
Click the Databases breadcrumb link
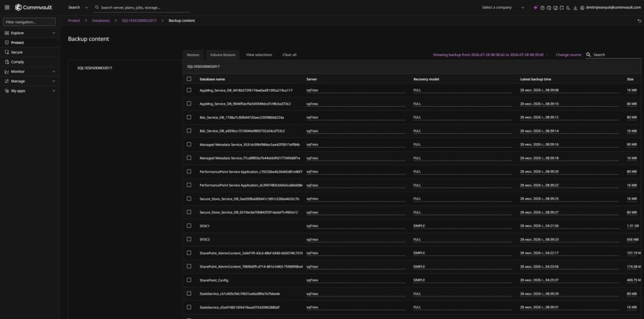[101, 21]
